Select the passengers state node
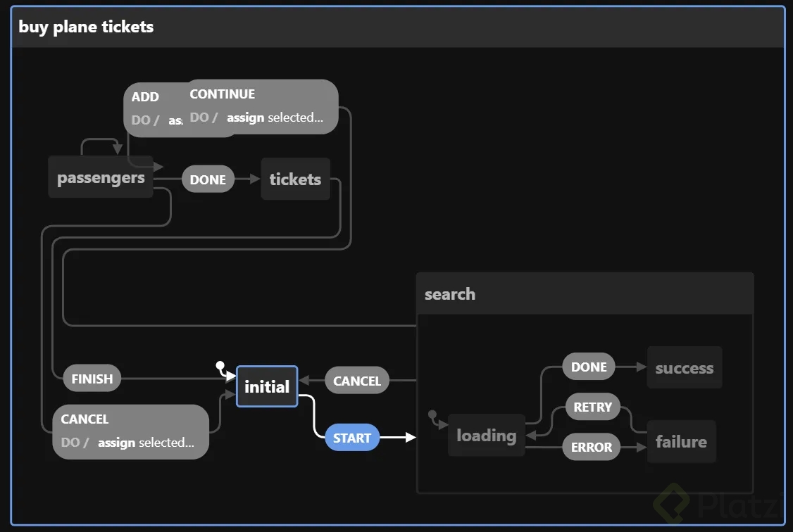Image resolution: width=793 pixels, height=532 pixels. 101,177
